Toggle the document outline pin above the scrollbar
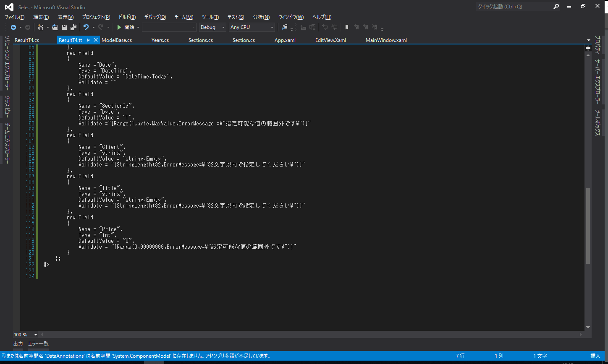The image size is (608, 364). (588, 48)
